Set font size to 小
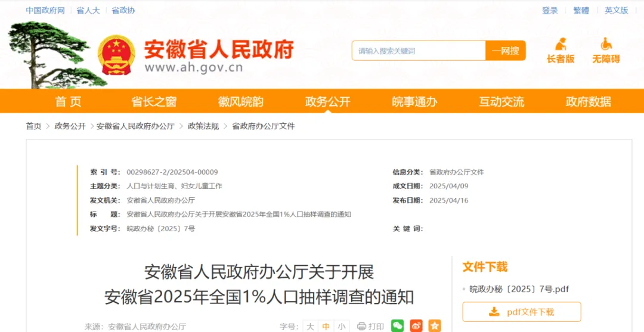Image resolution: width=644 pixels, height=332 pixels. [x=341, y=327]
